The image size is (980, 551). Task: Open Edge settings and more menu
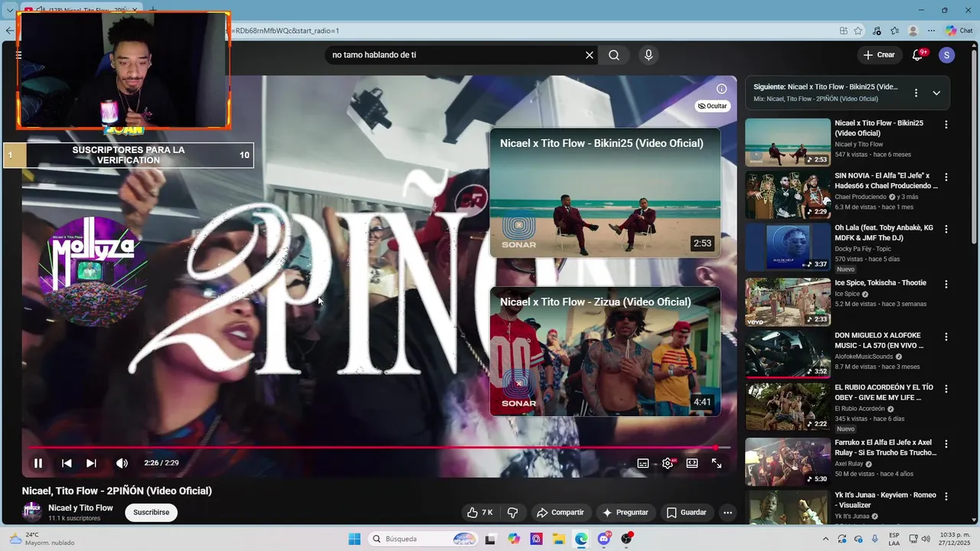click(x=931, y=31)
